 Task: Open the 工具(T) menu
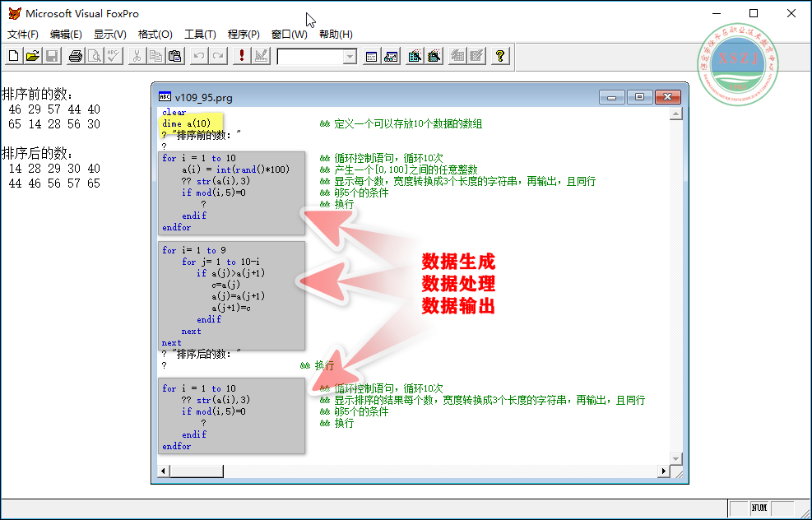pyautogui.click(x=200, y=35)
